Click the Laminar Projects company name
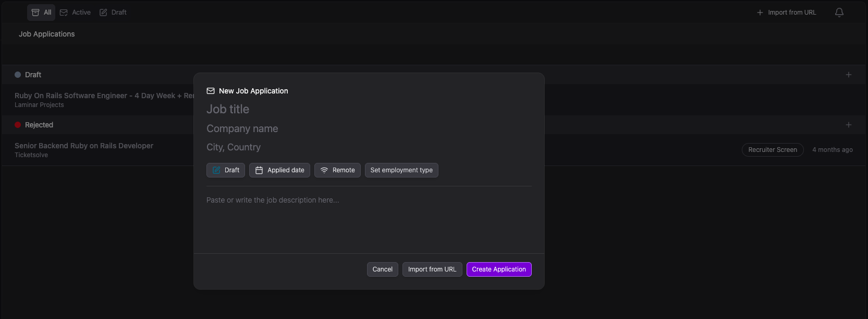 [39, 105]
